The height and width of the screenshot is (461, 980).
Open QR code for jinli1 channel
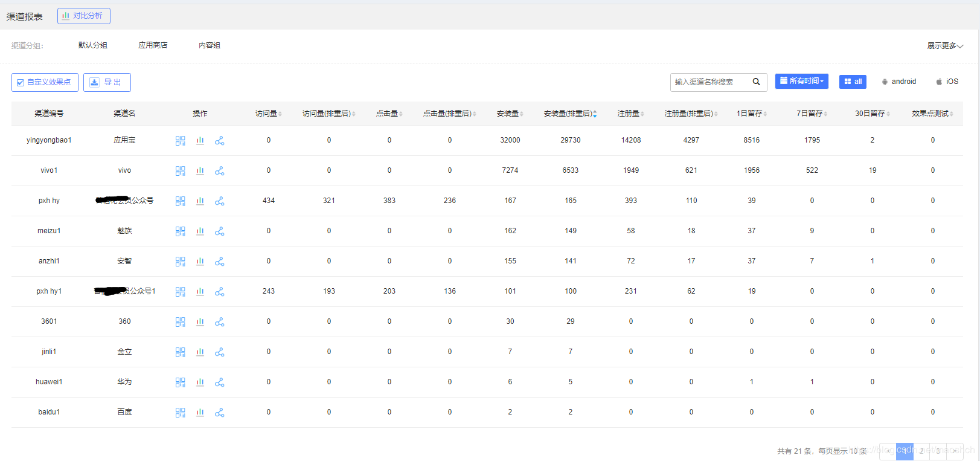(180, 352)
